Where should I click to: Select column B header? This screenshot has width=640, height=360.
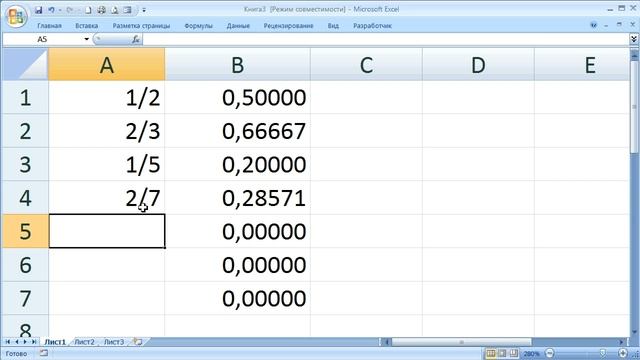pos(238,64)
